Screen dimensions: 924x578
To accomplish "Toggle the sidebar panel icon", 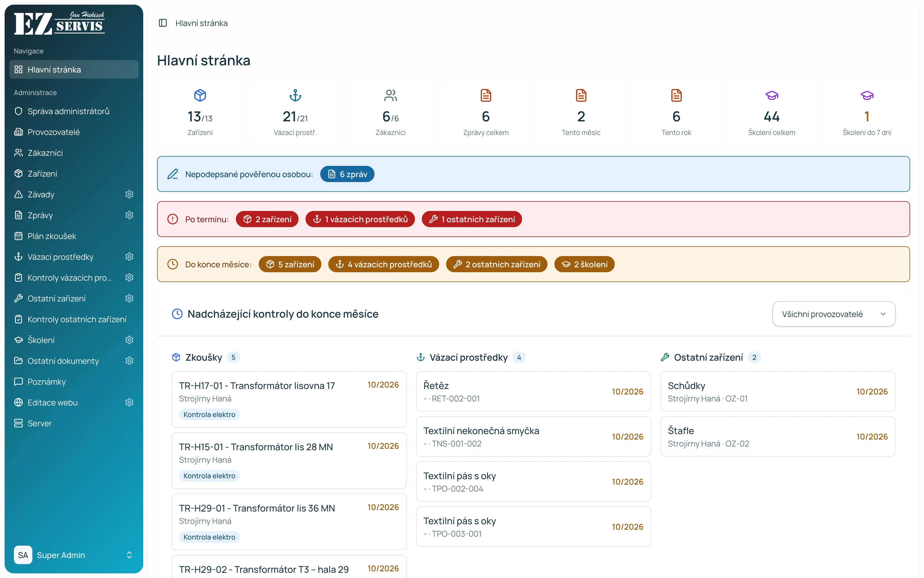I will tap(163, 23).
